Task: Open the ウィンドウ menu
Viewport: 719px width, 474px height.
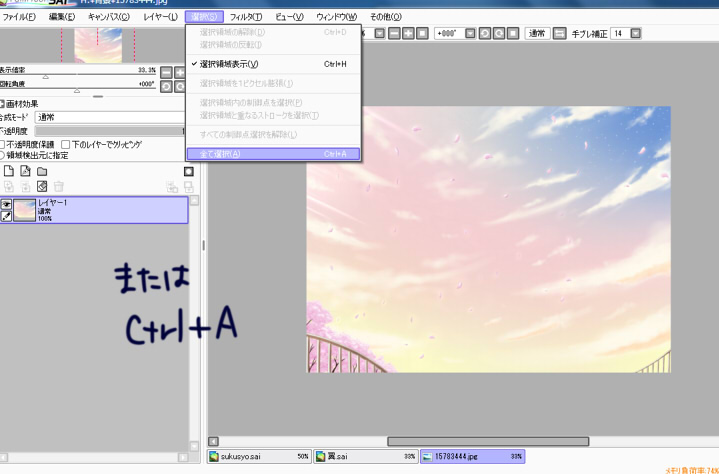Action: 337,17
